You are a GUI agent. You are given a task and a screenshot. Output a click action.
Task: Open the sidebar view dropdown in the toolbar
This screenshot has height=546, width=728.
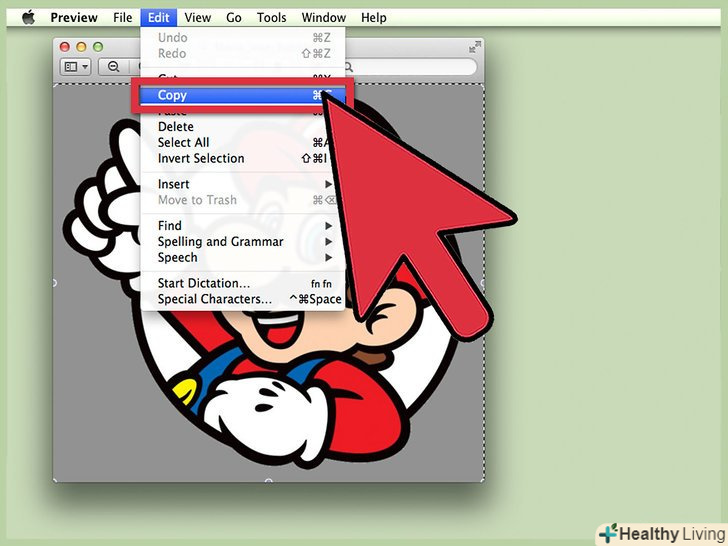[x=76, y=67]
